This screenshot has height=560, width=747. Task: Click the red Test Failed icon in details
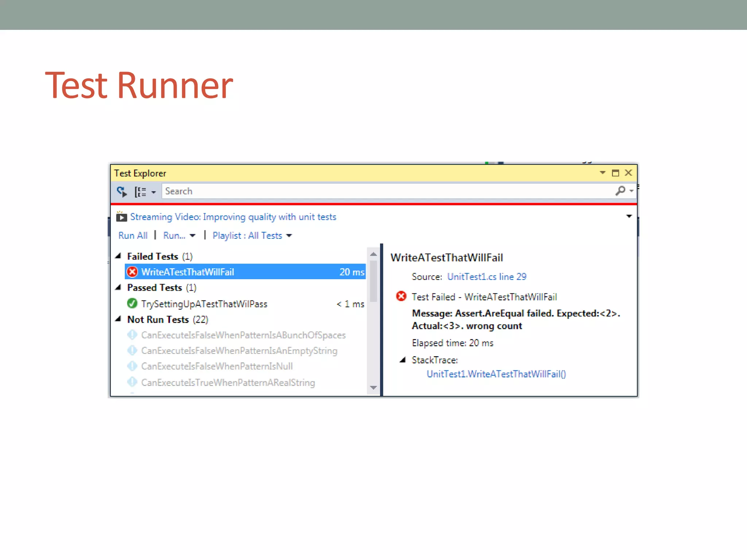[x=401, y=296]
